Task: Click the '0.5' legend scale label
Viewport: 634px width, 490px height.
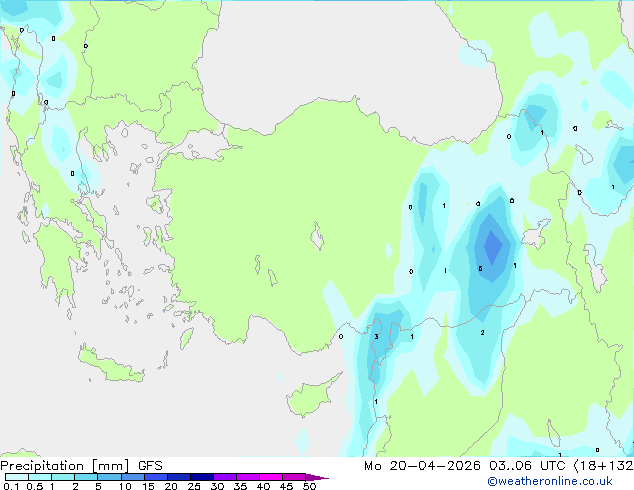Action: [x=34, y=486]
